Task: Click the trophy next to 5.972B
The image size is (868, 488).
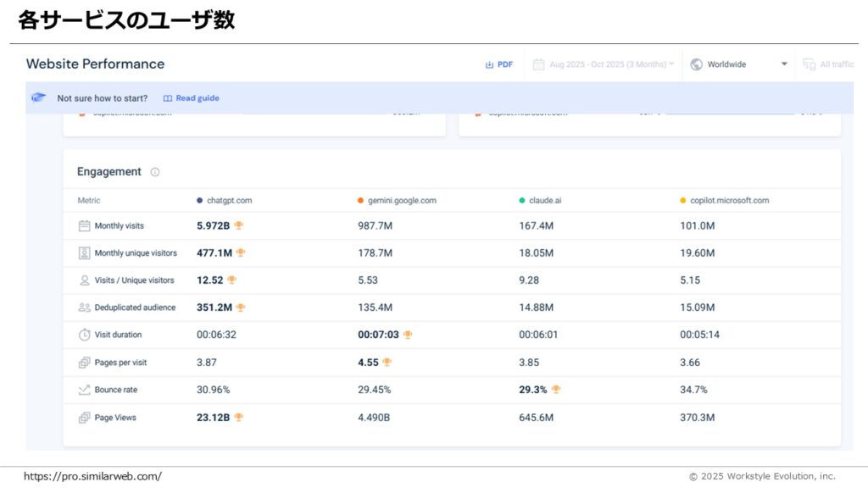Action: 239,225
